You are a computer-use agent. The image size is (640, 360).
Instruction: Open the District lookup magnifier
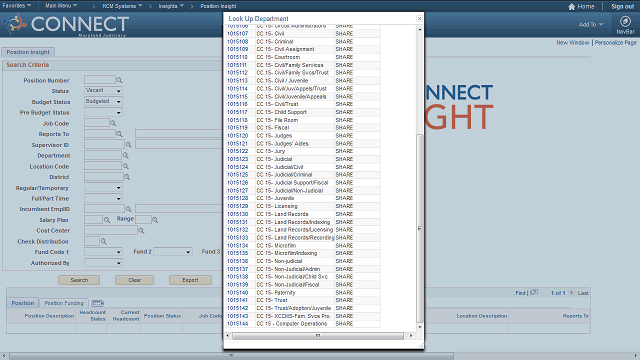coord(127,177)
